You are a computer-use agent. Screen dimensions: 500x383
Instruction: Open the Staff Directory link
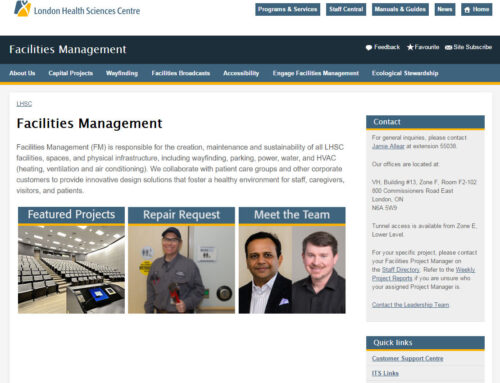click(401, 270)
